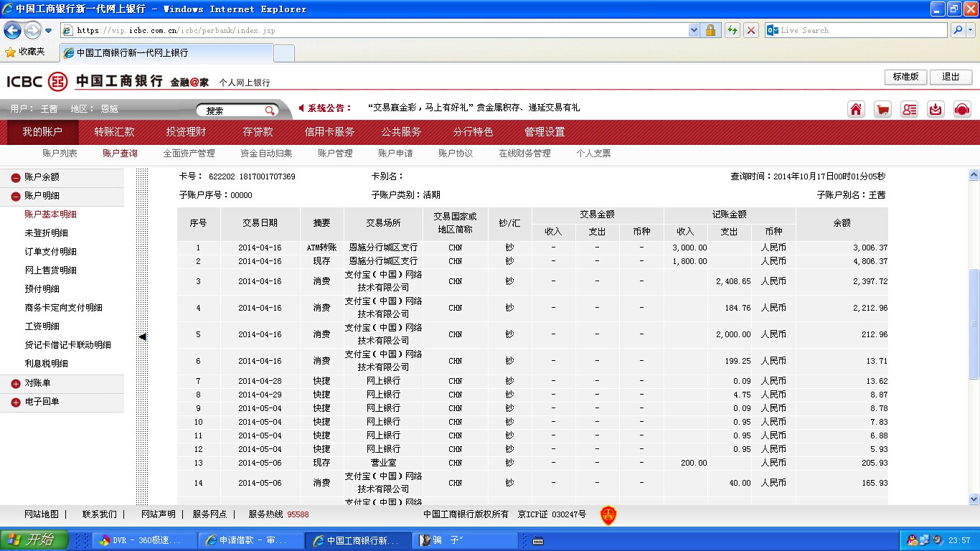
Task: Click the search magnifier icon in header
Action: click(x=270, y=110)
